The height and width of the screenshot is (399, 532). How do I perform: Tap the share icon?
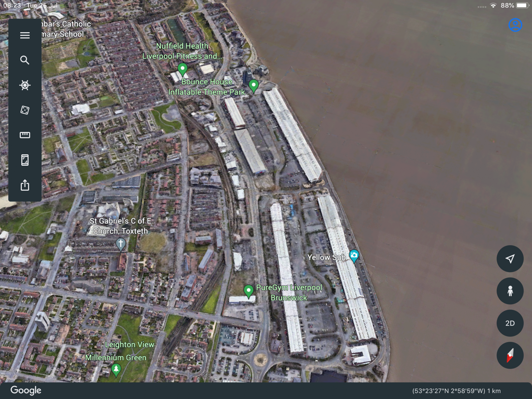25,185
